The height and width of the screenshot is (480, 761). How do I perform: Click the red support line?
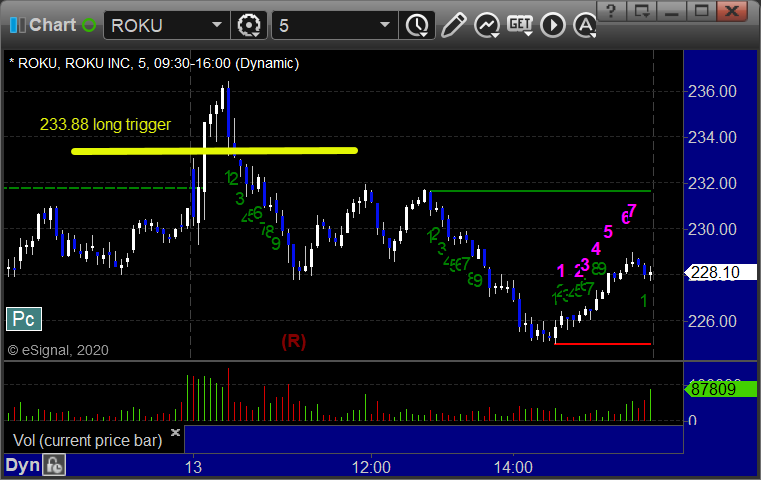(602, 344)
